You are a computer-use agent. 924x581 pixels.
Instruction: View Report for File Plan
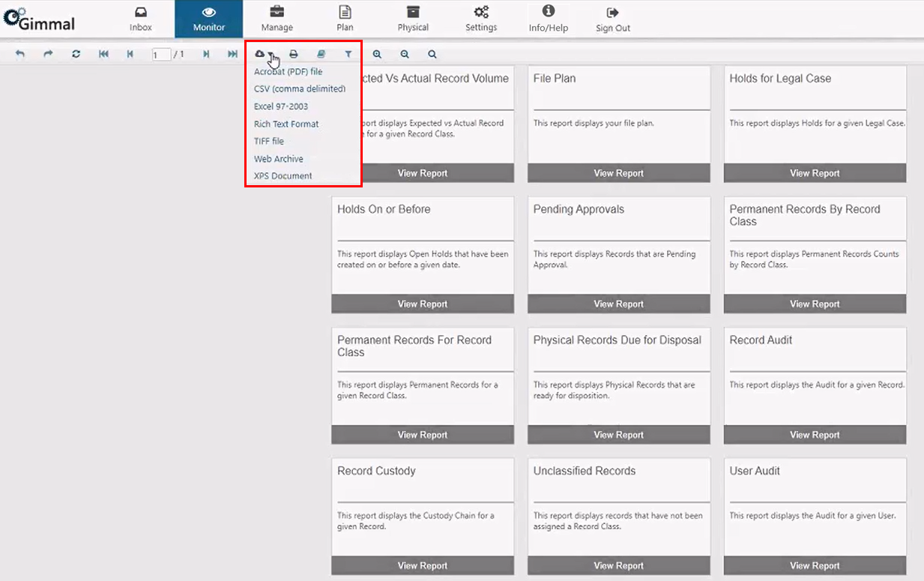click(618, 173)
